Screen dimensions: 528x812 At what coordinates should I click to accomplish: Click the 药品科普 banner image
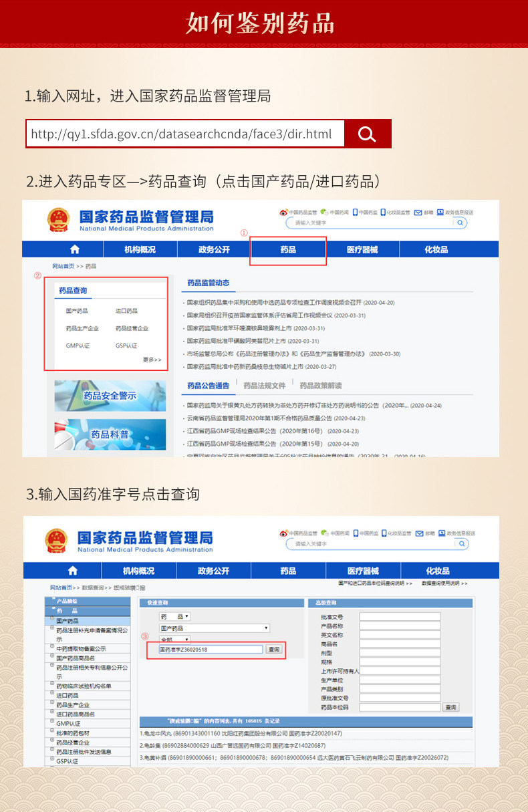pos(110,434)
